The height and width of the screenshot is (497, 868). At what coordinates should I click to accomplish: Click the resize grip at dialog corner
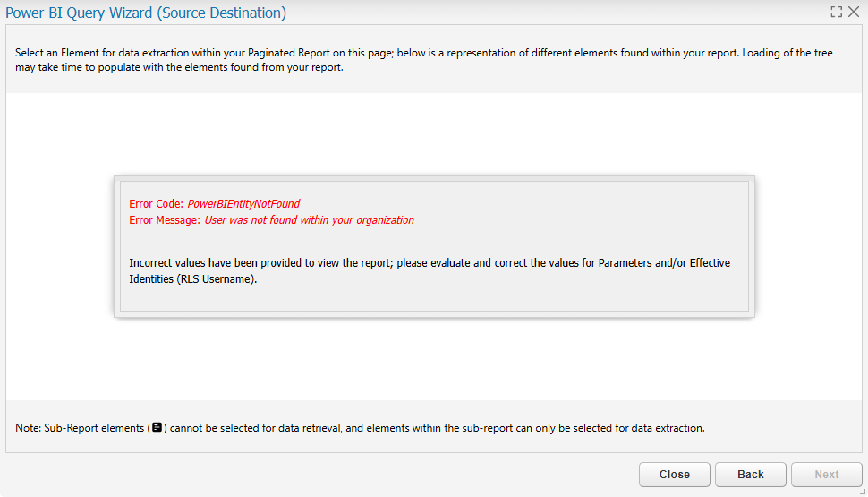pyautogui.click(x=863, y=492)
